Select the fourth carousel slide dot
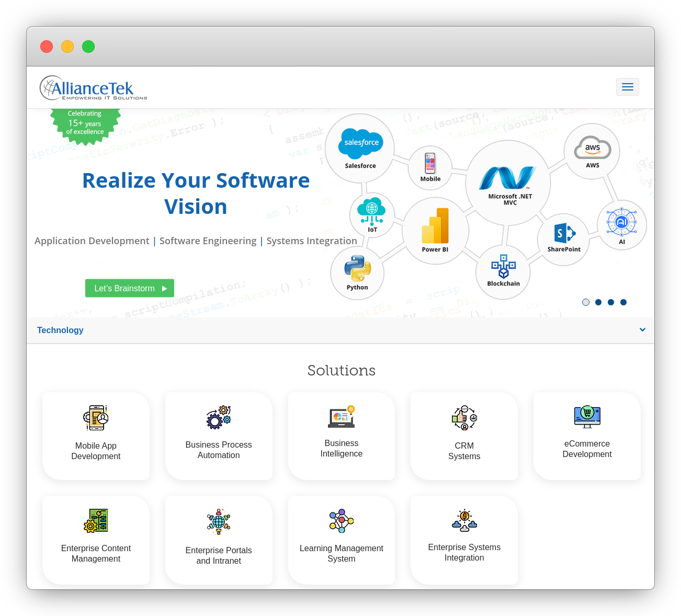Viewport: 681px width, 616px height. [x=623, y=302]
